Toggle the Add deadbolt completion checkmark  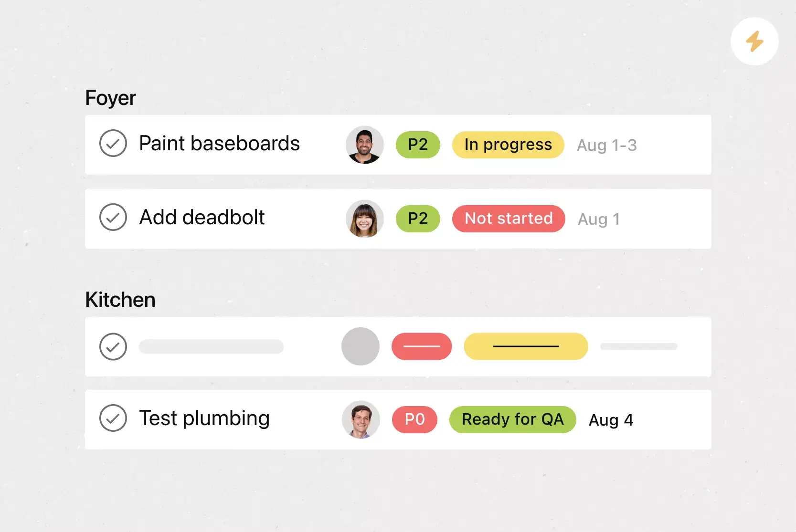tap(113, 217)
